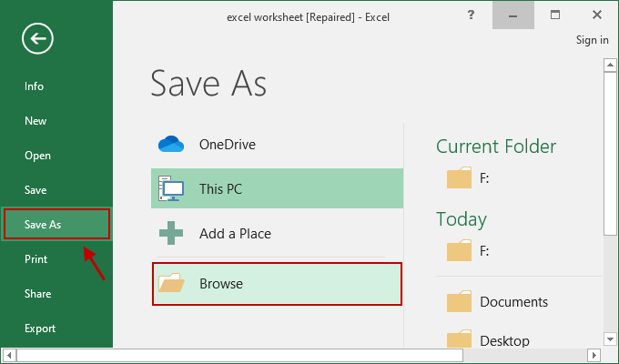Select the This PC location label

click(220, 188)
